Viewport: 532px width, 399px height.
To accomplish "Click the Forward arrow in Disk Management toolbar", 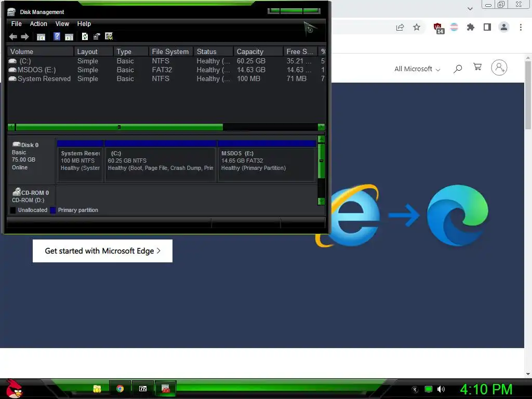I will click(x=25, y=37).
